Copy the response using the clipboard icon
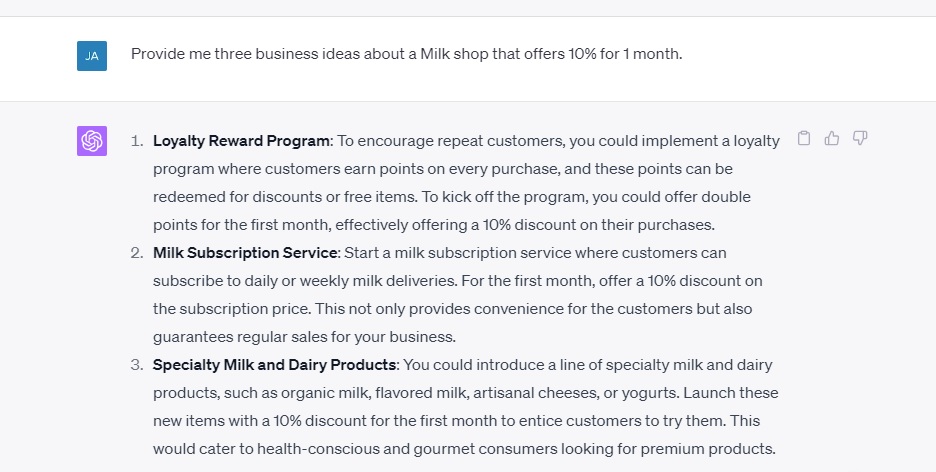936x472 pixels. pyautogui.click(x=804, y=138)
